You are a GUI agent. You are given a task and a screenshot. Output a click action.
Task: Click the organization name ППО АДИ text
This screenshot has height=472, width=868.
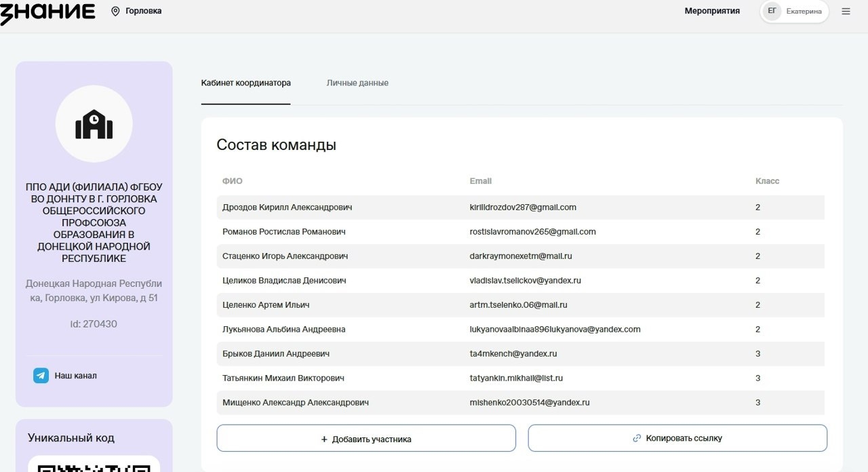coord(94,222)
